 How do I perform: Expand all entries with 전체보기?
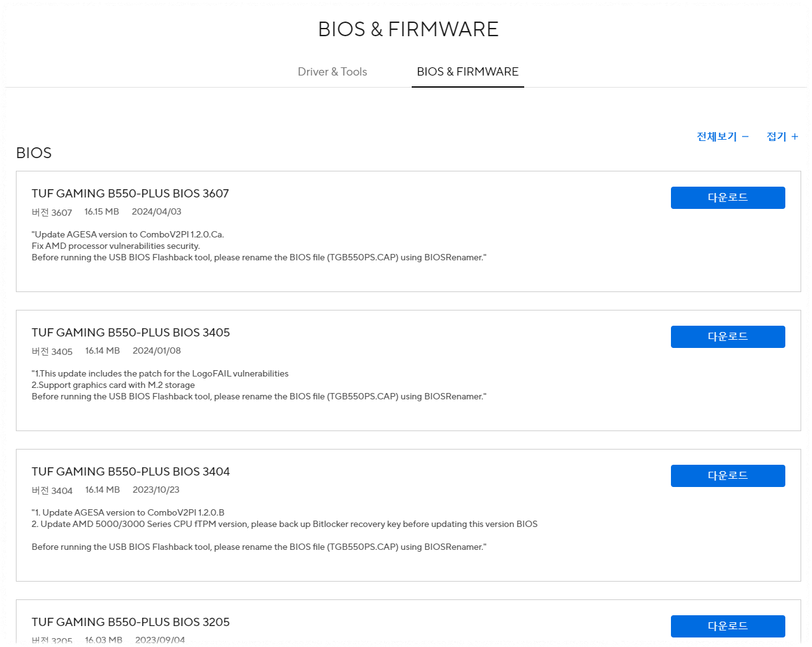pos(722,137)
